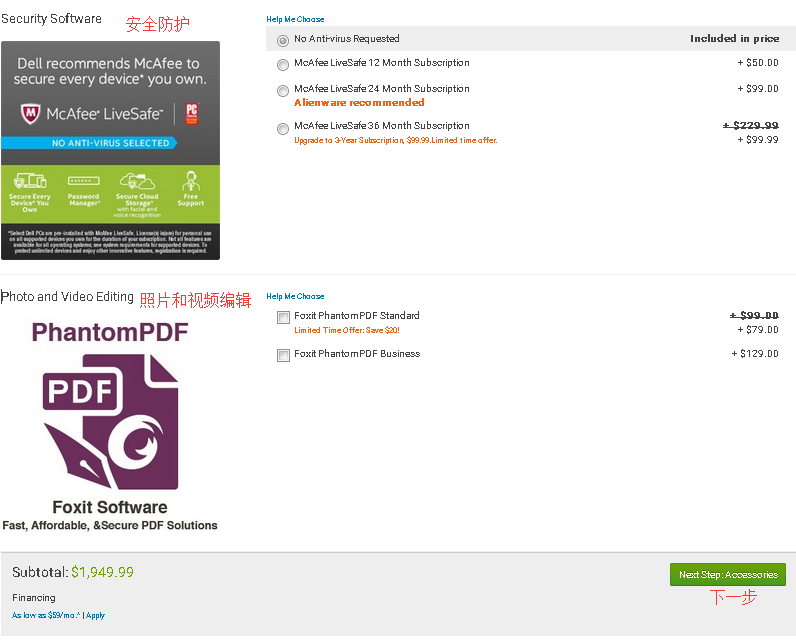
Task: Click the '+ $79.00' PhantomPDF Standard price
Action: [x=758, y=329]
